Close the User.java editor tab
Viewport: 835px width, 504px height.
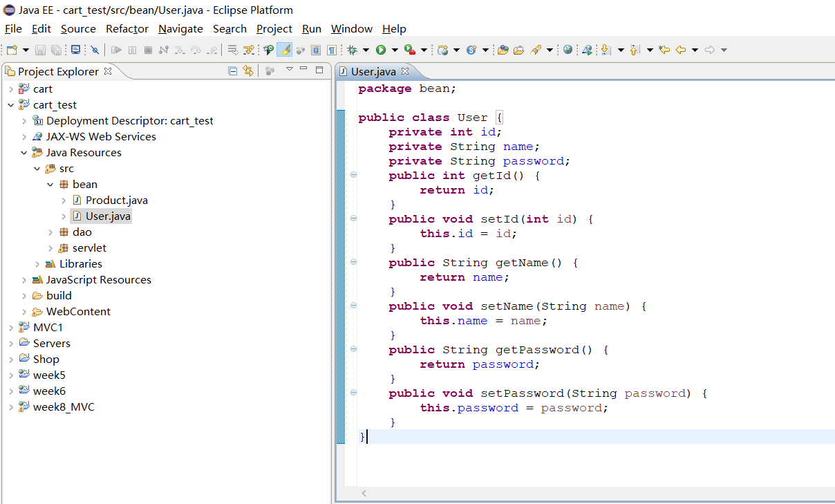(406, 71)
